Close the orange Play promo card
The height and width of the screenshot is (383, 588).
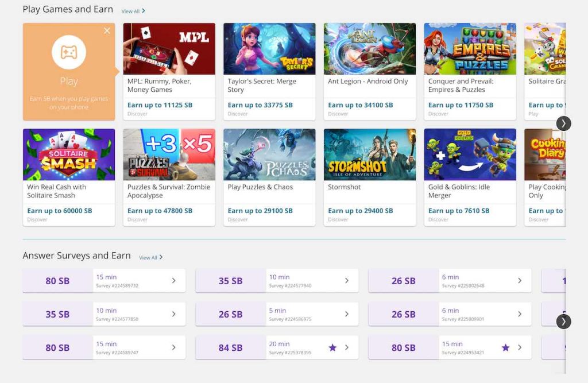pyautogui.click(x=107, y=31)
